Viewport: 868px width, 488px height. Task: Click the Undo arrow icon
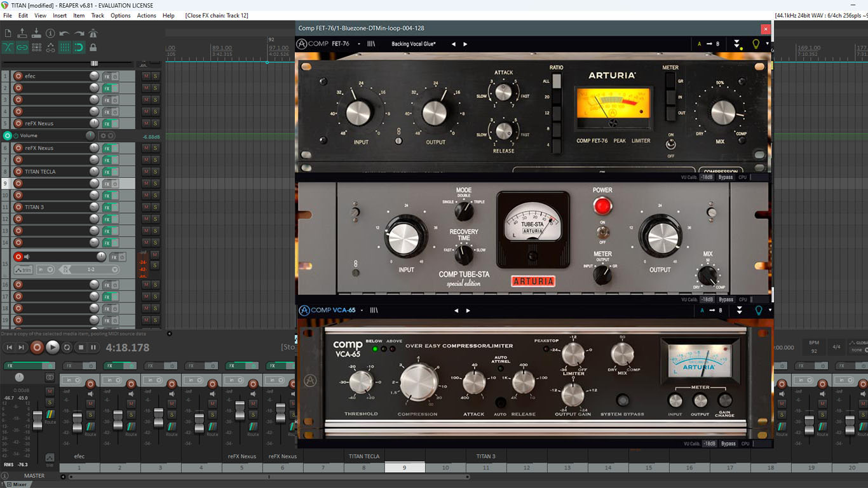coord(64,33)
